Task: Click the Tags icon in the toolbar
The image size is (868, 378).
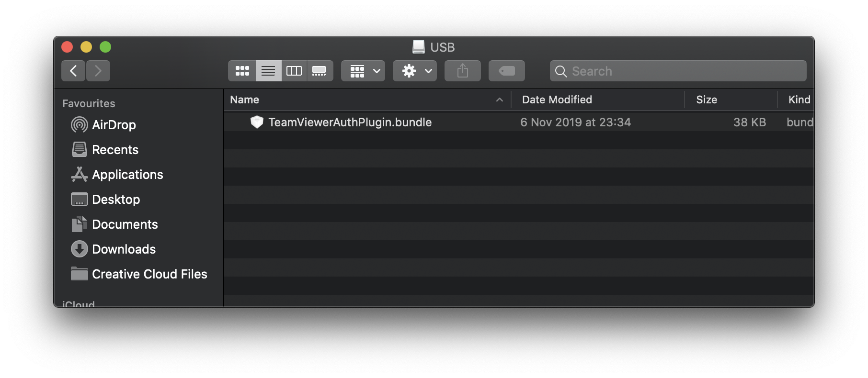Action: (x=506, y=70)
